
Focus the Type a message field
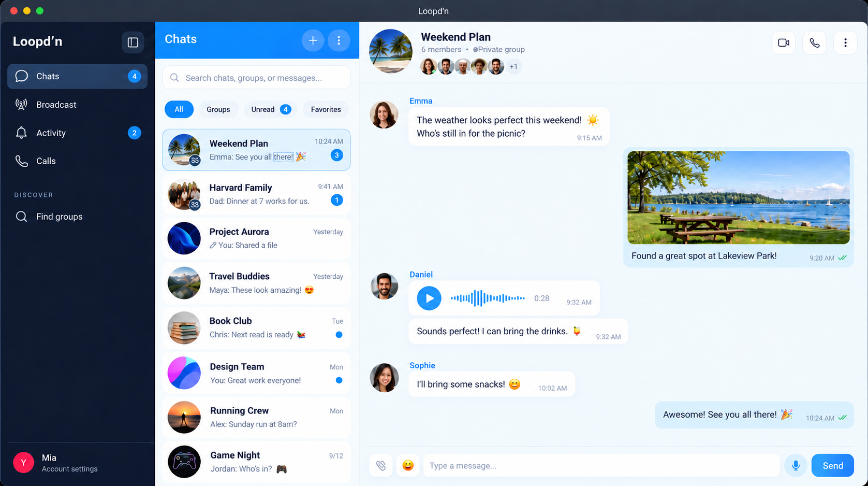(x=601, y=465)
